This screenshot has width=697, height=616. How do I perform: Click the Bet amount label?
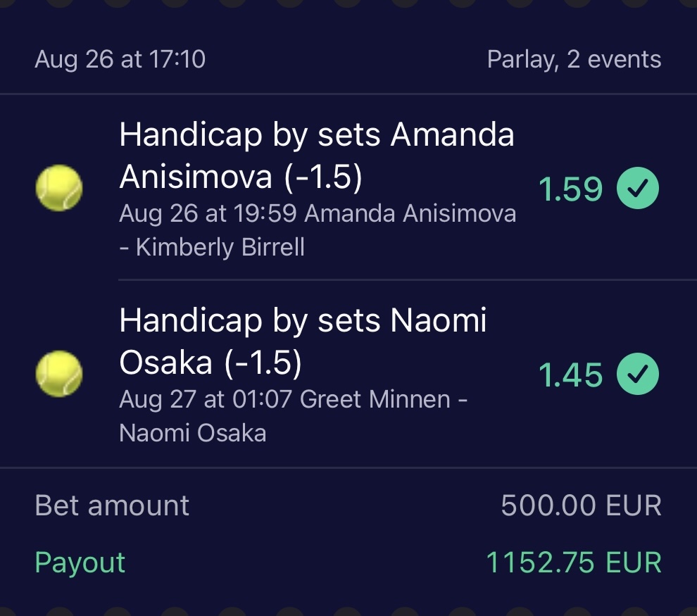(x=112, y=505)
